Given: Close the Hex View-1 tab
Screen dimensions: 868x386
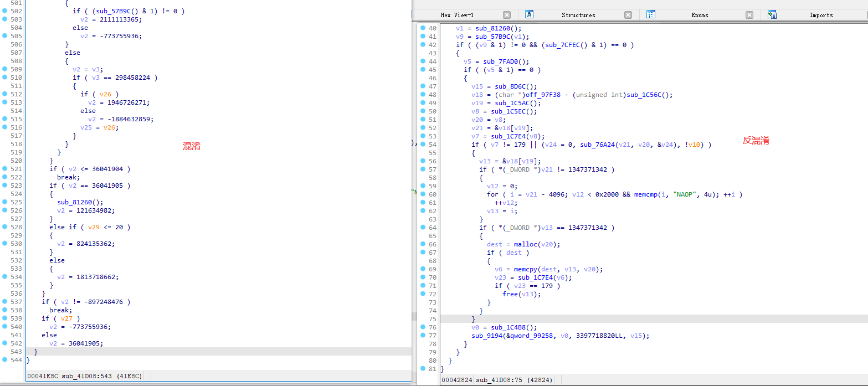Looking at the screenshot, I should tap(507, 15).
